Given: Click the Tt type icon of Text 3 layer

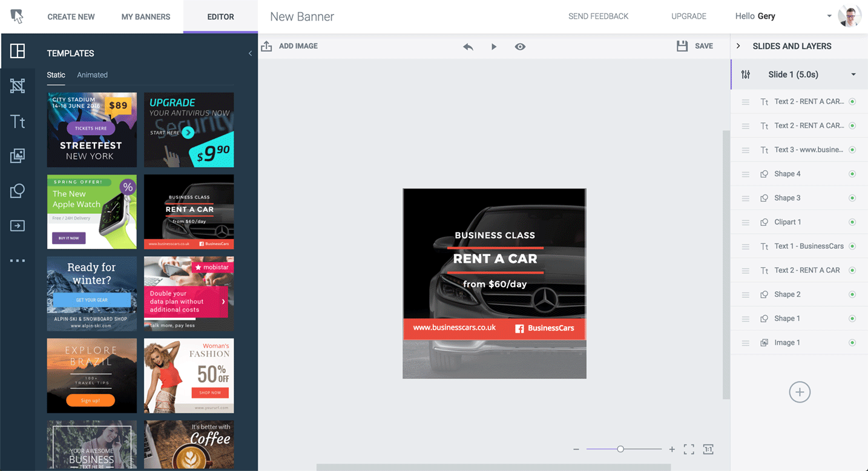Looking at the screenshot, I should click(x=764, y=150).
